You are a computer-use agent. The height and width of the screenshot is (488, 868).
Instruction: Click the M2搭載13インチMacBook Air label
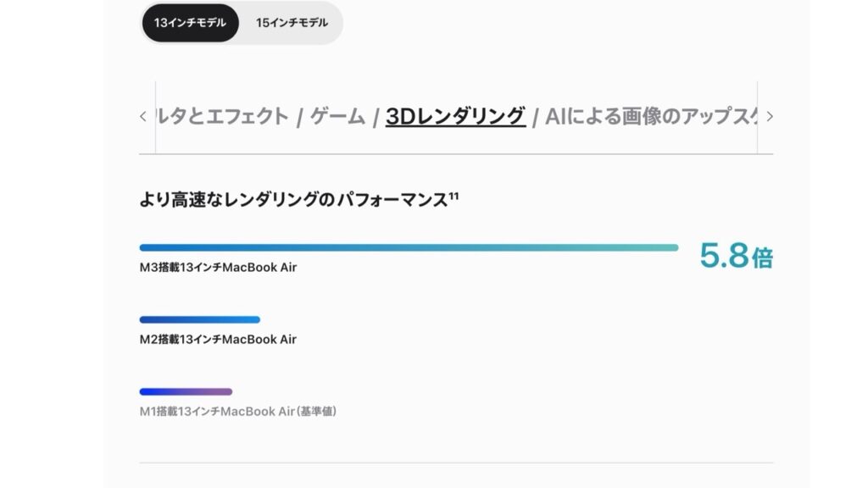(218, 340)
